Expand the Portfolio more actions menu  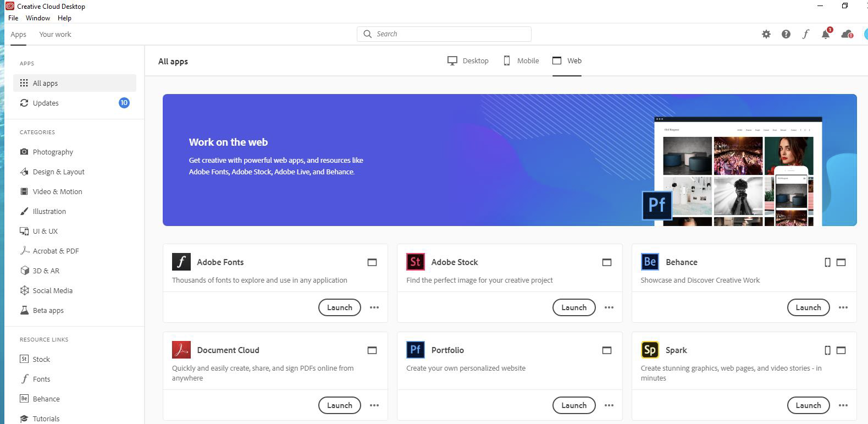(x=609, y=405)
